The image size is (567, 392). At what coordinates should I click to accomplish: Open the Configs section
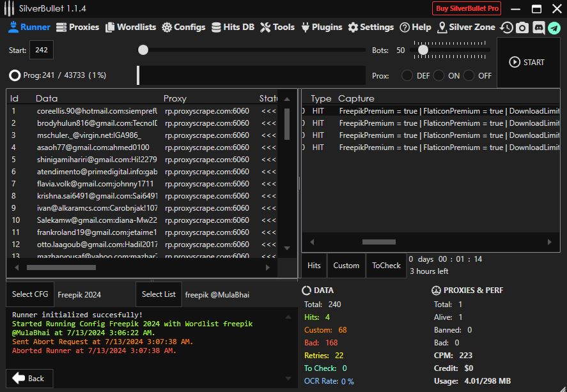point(183,27)
